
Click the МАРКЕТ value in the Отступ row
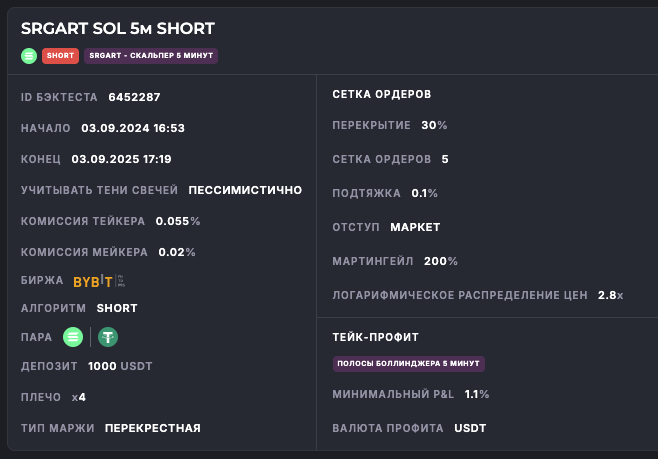tap(415, 227)
